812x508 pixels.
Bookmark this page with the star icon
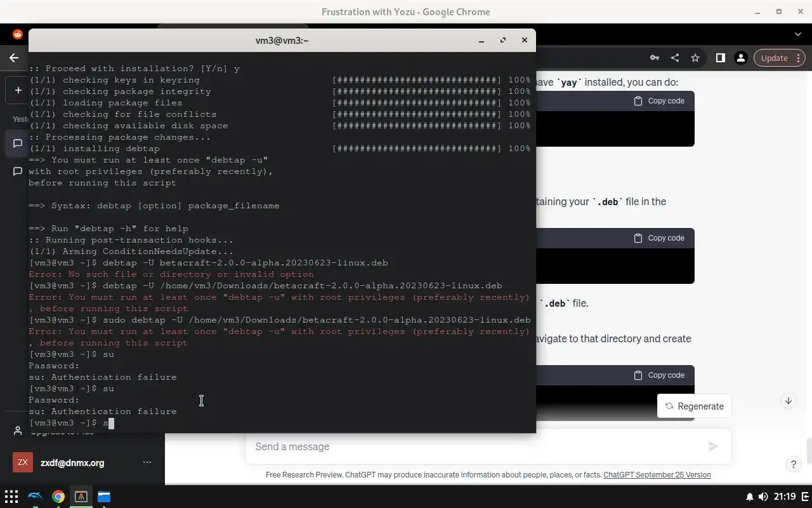coord(695,58)
